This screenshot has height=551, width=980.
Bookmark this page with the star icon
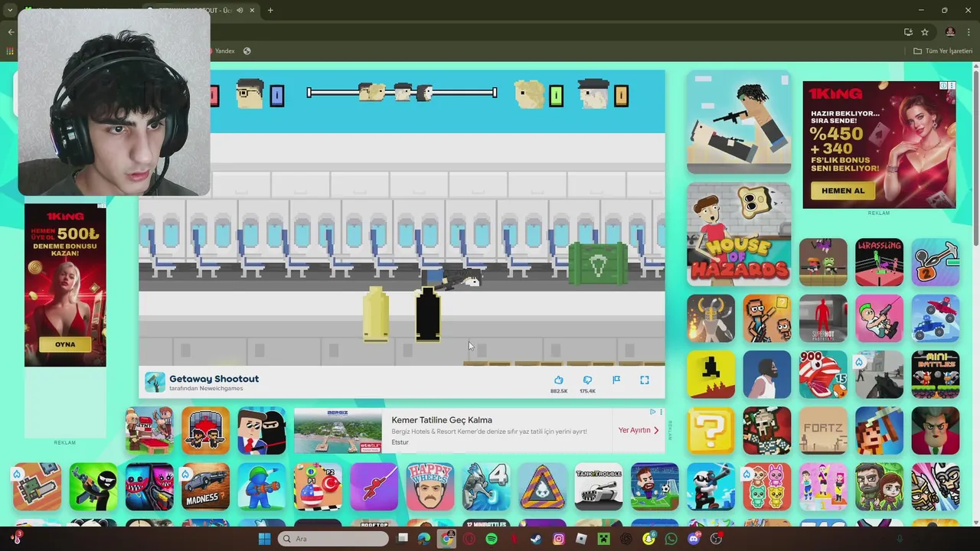(x=925, y=32)
